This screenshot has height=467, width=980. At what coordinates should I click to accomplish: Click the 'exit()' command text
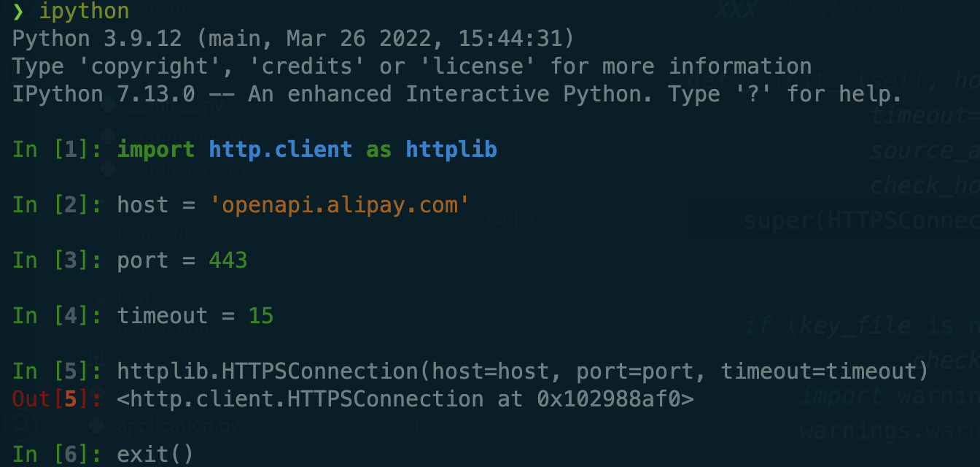[155, 455]
